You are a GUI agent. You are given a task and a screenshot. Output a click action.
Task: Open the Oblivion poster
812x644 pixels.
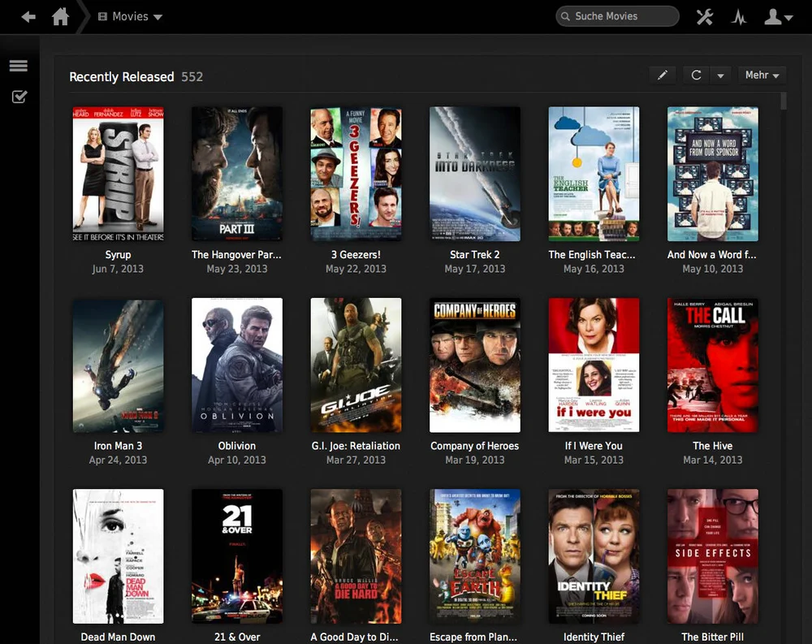237,365
